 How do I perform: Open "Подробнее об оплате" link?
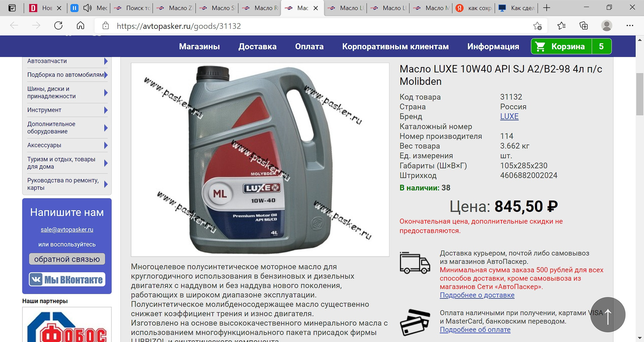475,330
